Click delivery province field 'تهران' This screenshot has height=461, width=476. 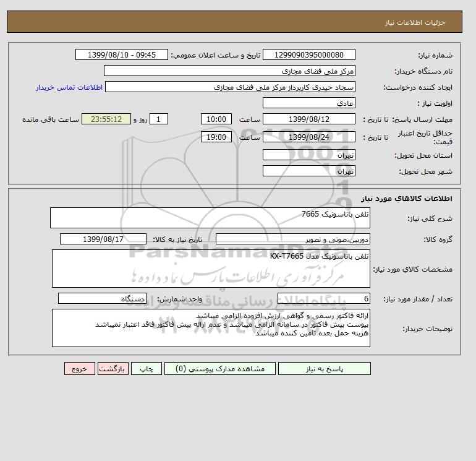tap(308, 155)
